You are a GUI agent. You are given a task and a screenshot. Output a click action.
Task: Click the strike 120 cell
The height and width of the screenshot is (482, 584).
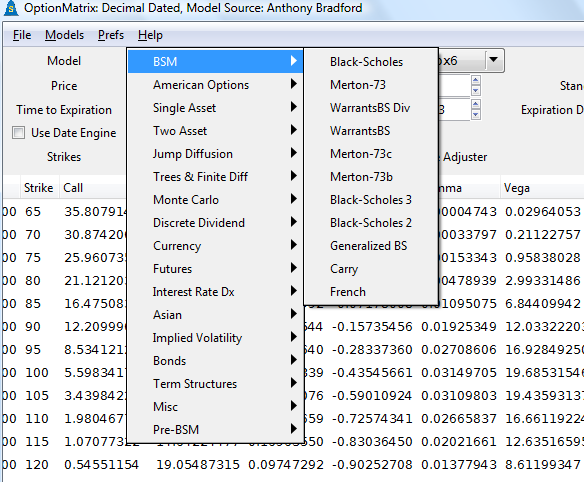pyautogui.click(x=37, y=464)
